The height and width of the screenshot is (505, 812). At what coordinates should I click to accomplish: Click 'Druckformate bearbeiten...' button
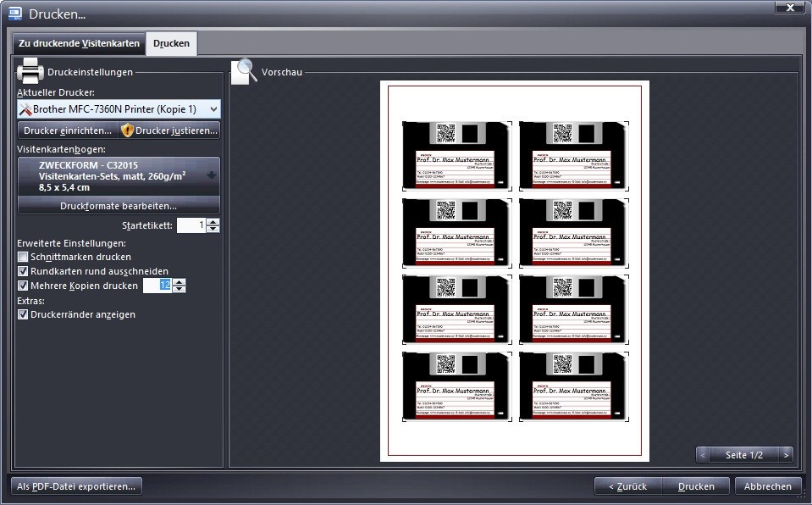[x=119, y=206]
